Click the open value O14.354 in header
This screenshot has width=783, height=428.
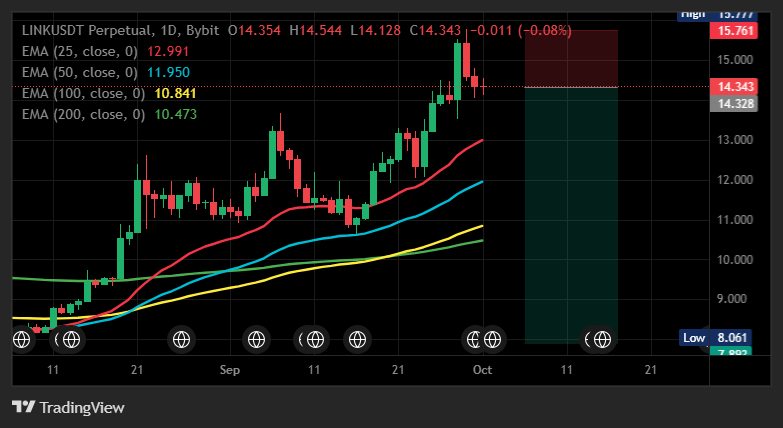coord(254,30)
